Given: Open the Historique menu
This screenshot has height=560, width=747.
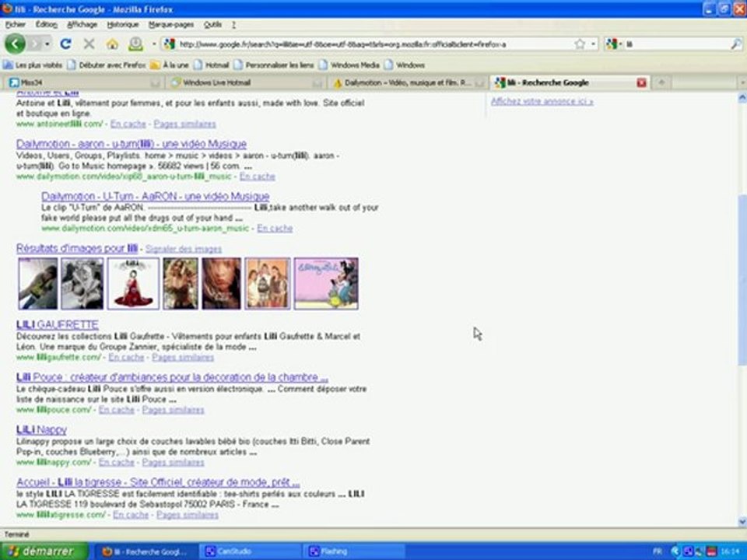Looking at the screenshot, I should [123, 24].
